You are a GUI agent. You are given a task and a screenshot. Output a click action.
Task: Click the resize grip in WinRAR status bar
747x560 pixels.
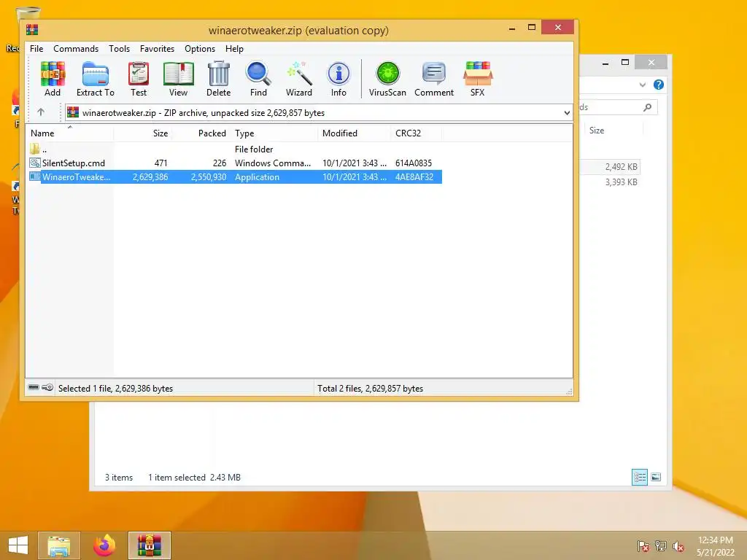click(569, 392)
